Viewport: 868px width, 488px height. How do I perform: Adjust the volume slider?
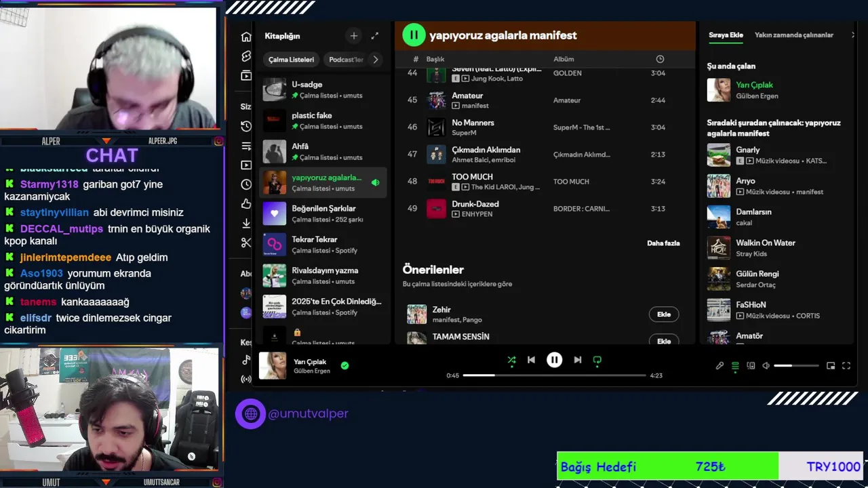point(796,366)
